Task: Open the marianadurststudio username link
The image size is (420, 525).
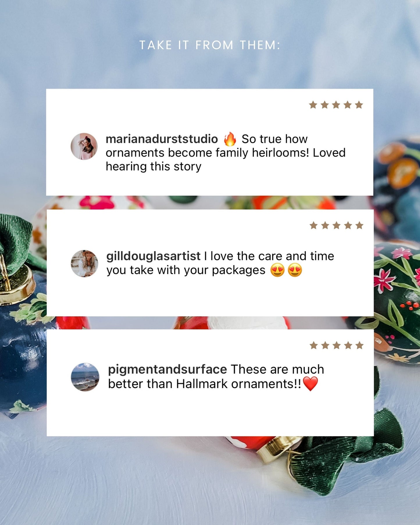Action: [x=162, y=139]
